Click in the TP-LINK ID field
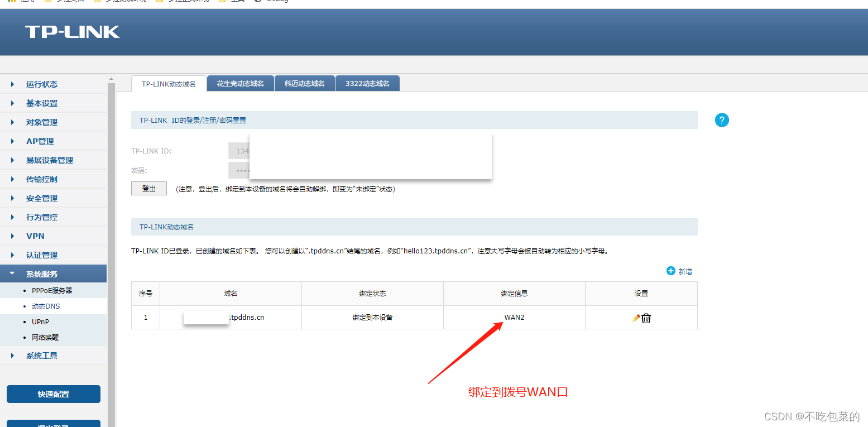The image size is (868, 427). pyautogui.click(x=239, y=151)
